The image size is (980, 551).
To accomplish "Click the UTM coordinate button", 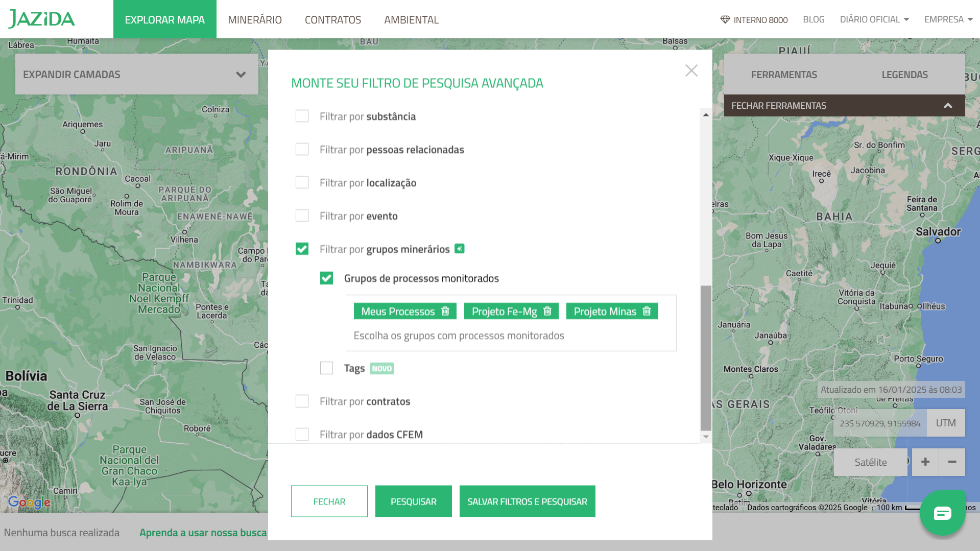I will 946,423.
